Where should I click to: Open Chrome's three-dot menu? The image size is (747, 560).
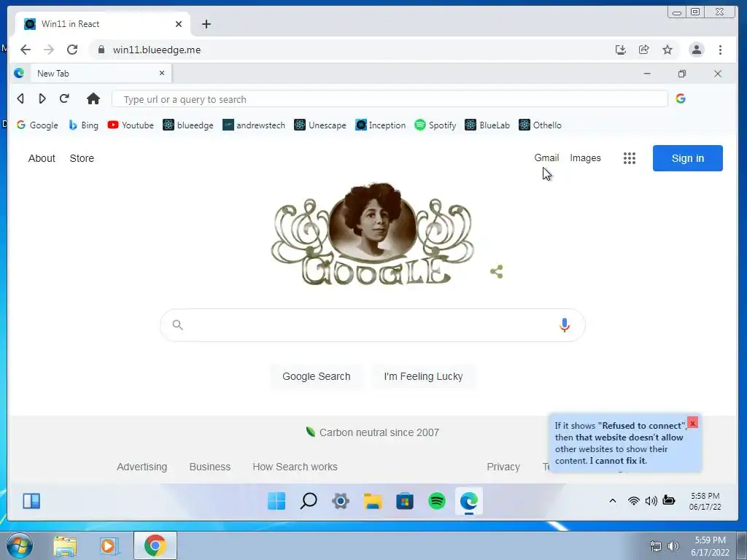point(720,50)
